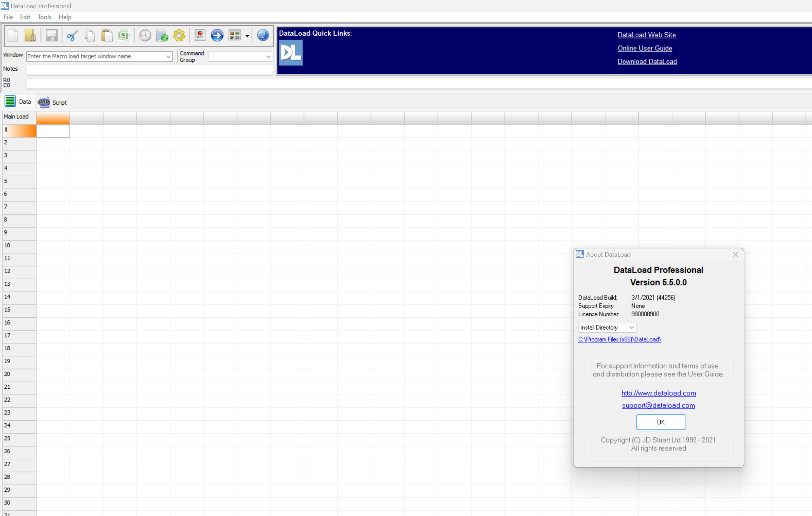
Task: Create a new blank document
Action: (x=13, y=35)
